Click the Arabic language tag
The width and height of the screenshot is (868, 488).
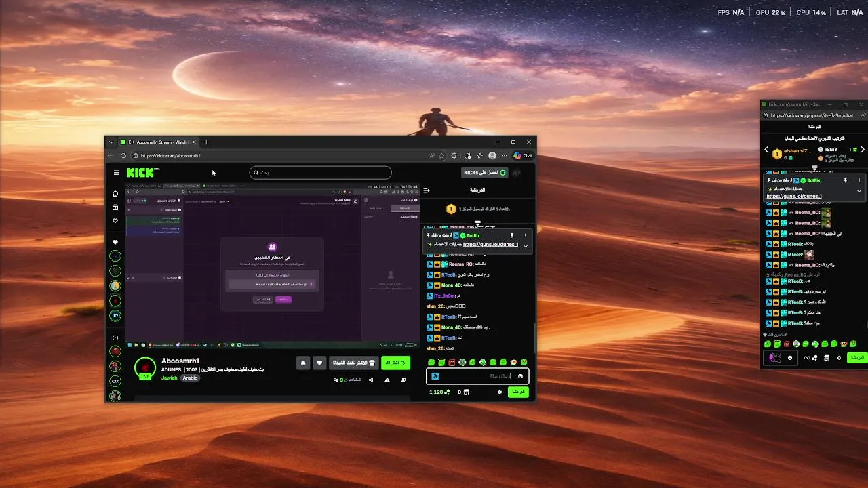[190, 378]
